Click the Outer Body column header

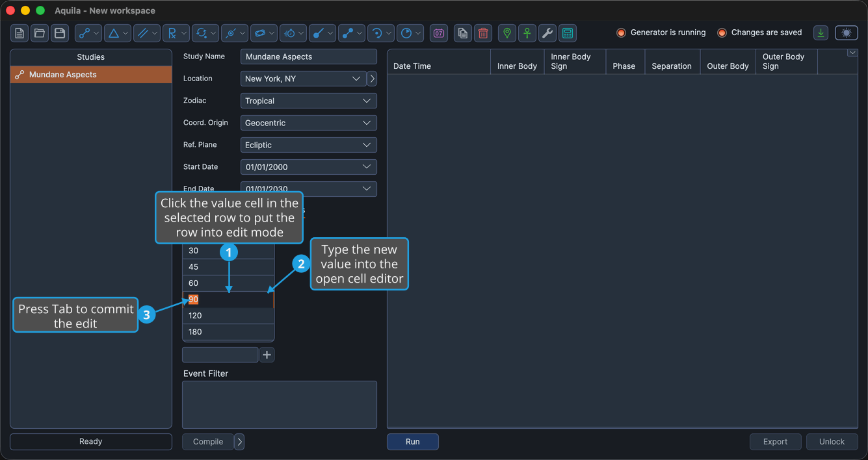(728, 62)
